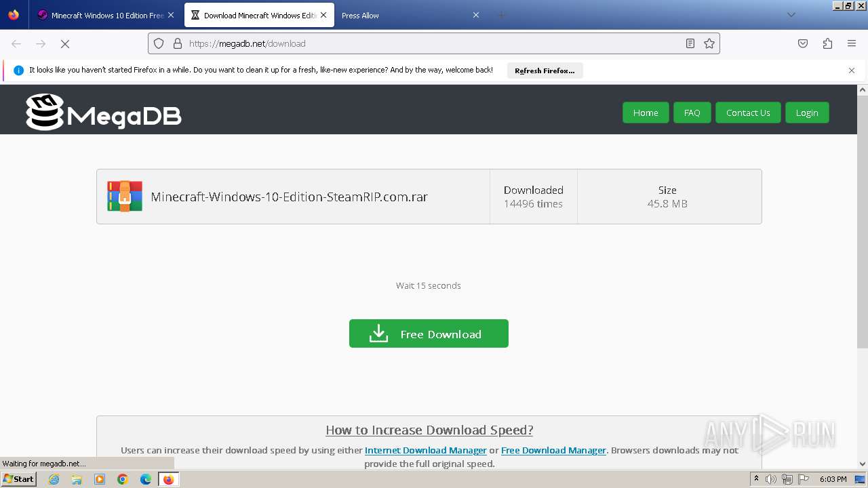Screen dimensions: 868x488
Task: Click the Firefox logo pinned tab
Action: coord(14,15)
